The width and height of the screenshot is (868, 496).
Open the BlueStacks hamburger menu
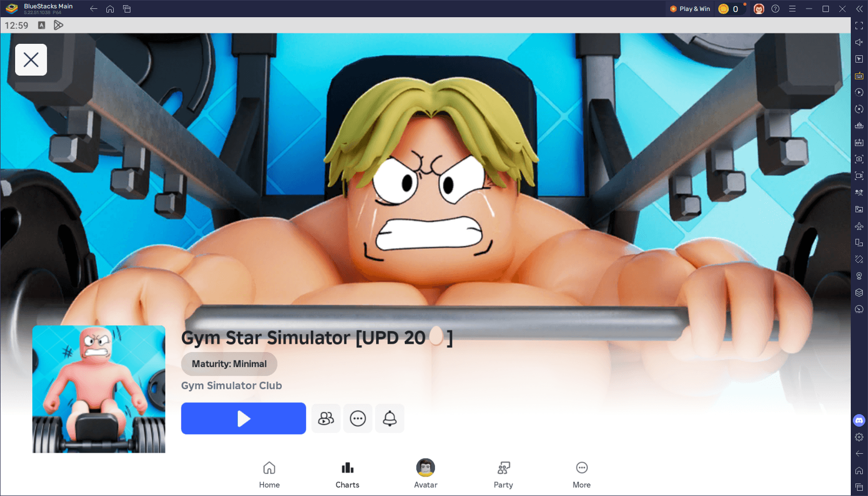(792, 9)
